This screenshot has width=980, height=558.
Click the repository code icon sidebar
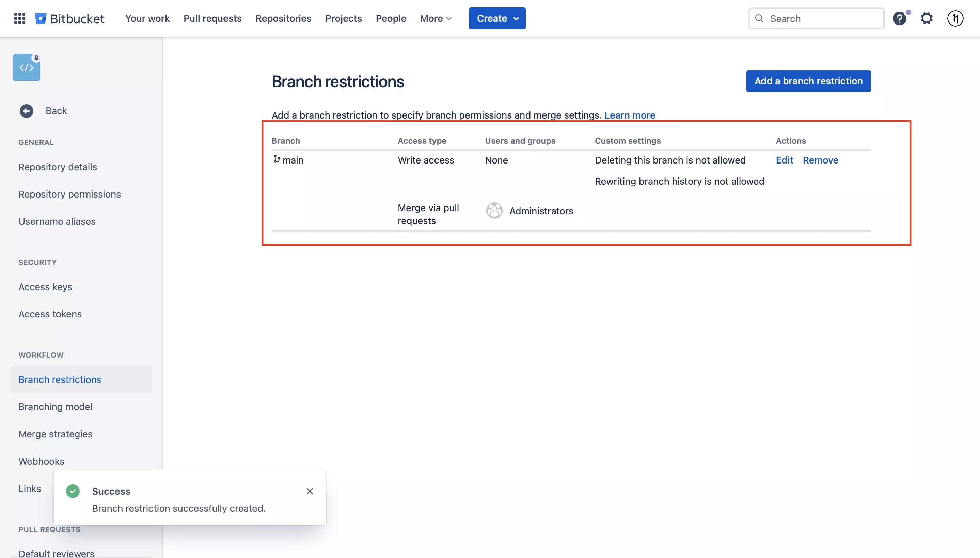26,67
